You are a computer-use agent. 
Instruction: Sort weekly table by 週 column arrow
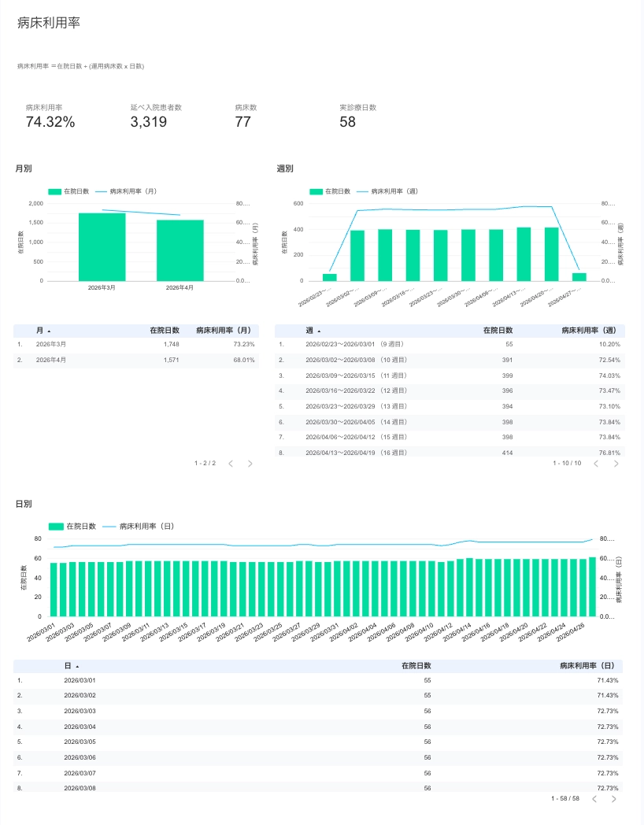[x=319, y=331]
